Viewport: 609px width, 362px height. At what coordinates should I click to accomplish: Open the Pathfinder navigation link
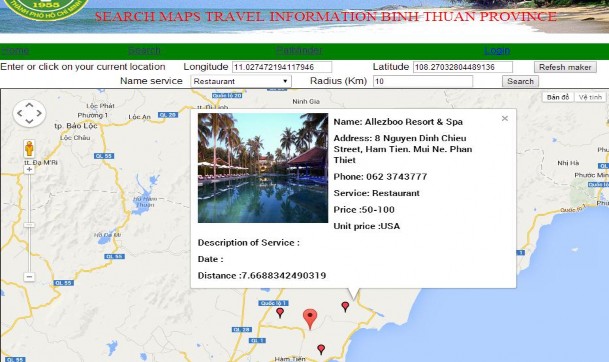click(299, 50)
